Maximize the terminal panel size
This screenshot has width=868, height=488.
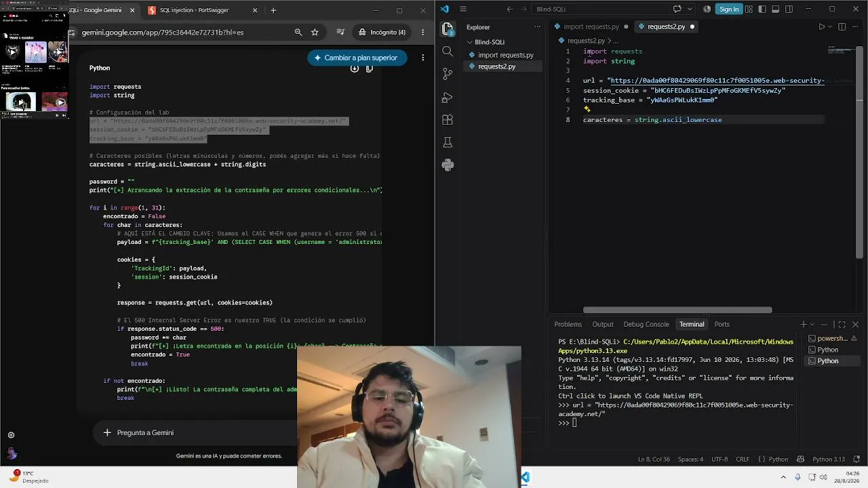click(x=842, y=325)
